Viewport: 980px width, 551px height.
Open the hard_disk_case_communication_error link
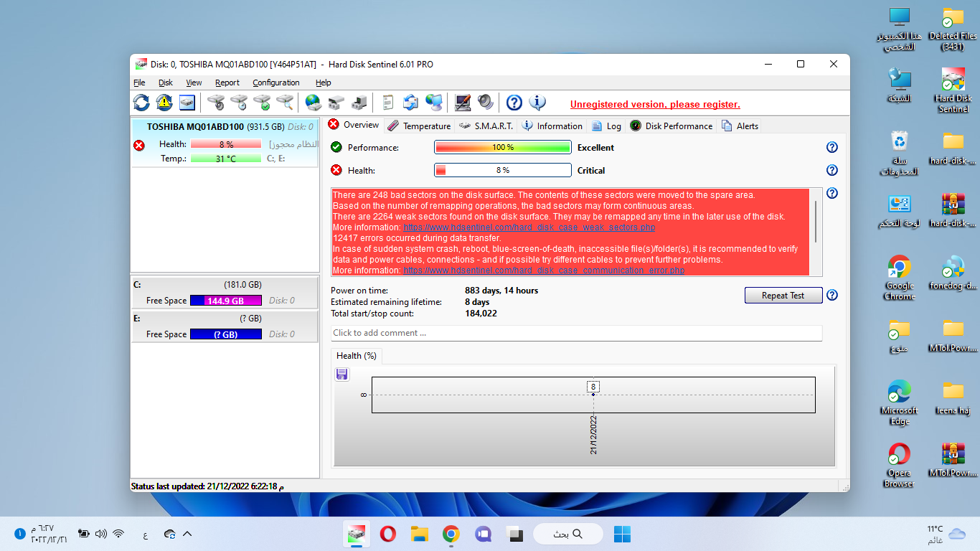[x=544, y=270]
